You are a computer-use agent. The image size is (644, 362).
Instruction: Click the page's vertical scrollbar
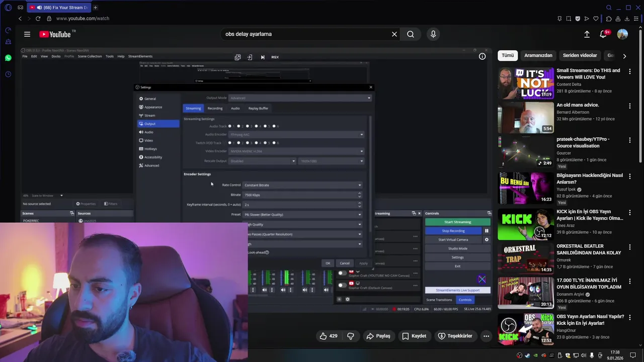pyautogui.click(x=641, y=96)
